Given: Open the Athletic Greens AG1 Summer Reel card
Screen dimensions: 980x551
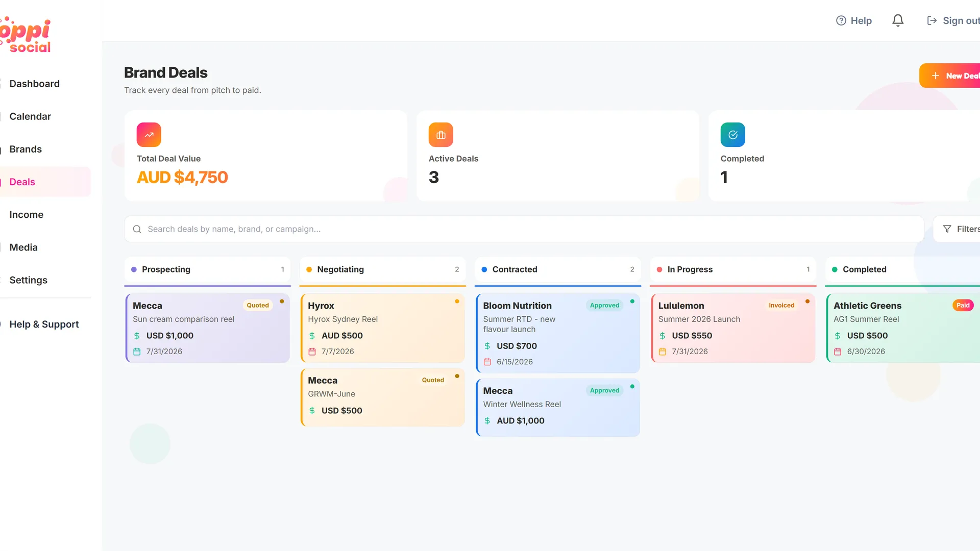Looking at the screenshot, I should click(x=903, y=328).
